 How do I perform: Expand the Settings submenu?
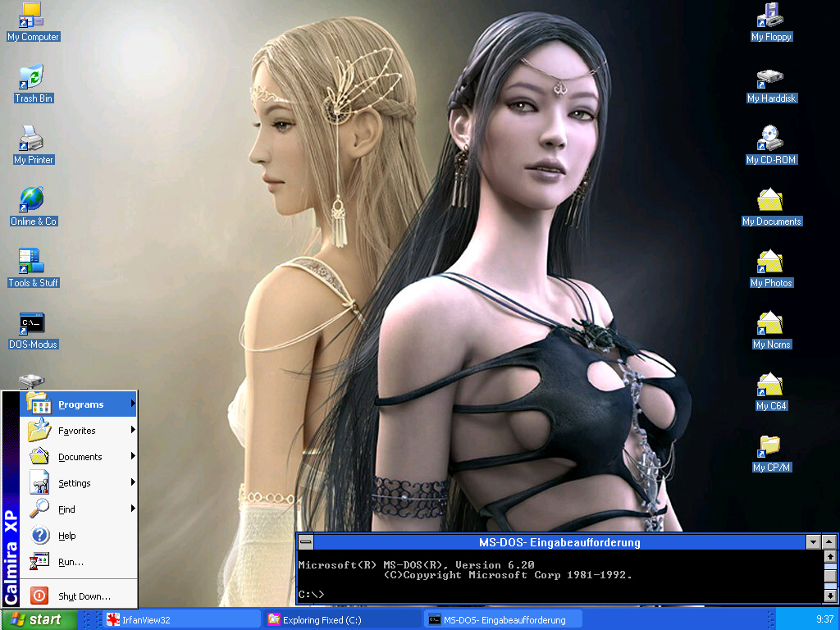(x=74, y=483)
